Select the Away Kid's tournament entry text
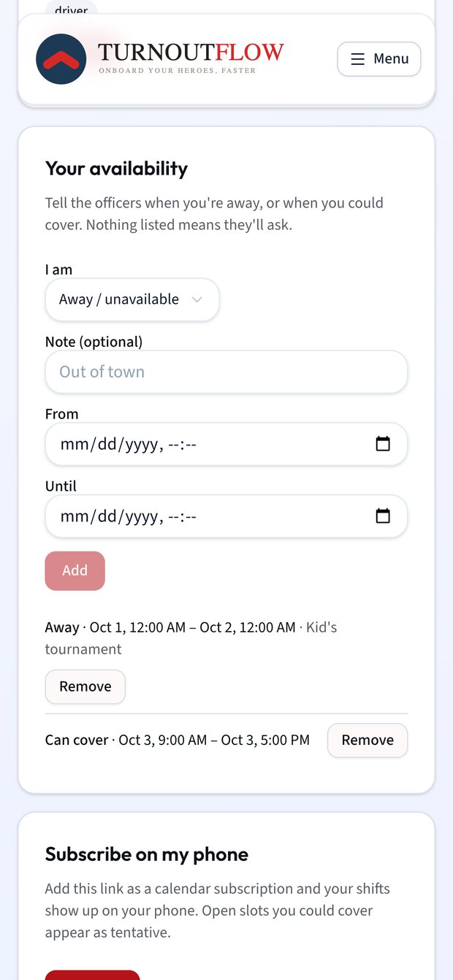The width and height of the screenshot is (453, 980). (x=191, y=638)
